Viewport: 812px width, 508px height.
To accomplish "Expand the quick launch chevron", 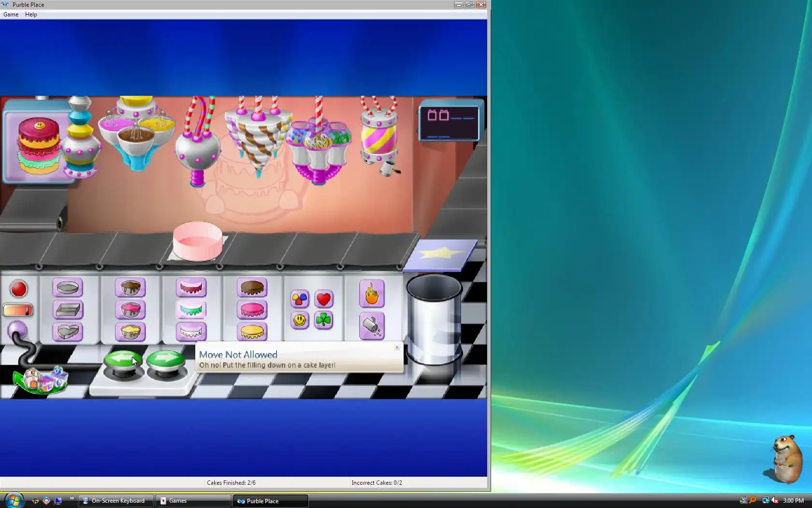I will (x=72, y=498).
